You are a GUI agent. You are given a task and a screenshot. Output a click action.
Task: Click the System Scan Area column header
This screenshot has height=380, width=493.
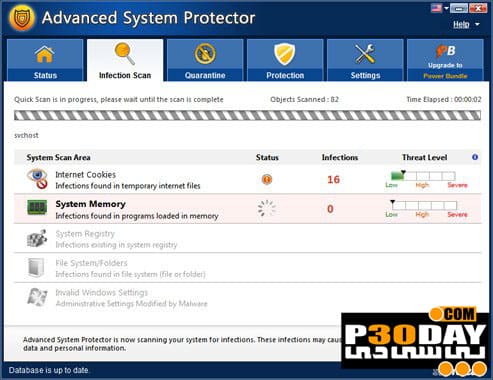coord(58,157)
